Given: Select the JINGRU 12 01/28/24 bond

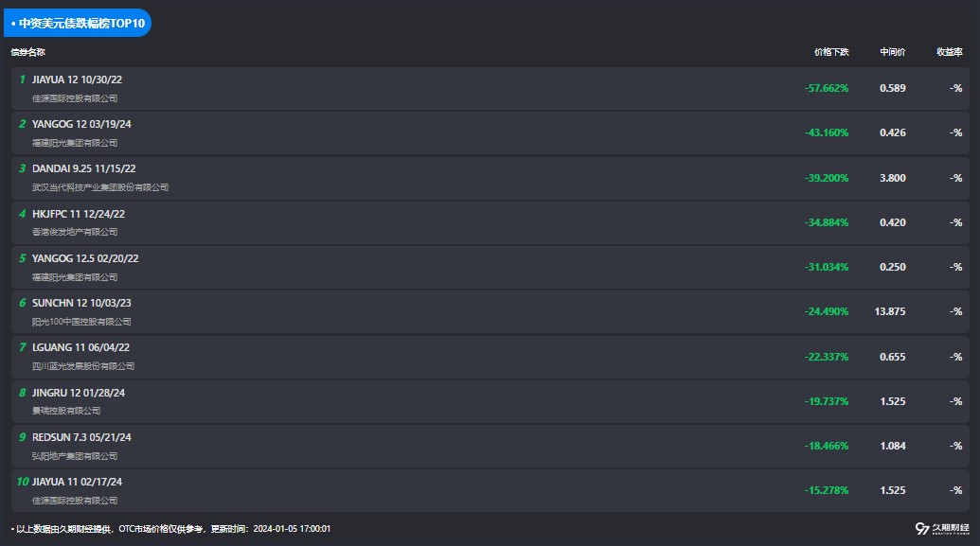Looking at the screenshot, I should tap(79, 393).
